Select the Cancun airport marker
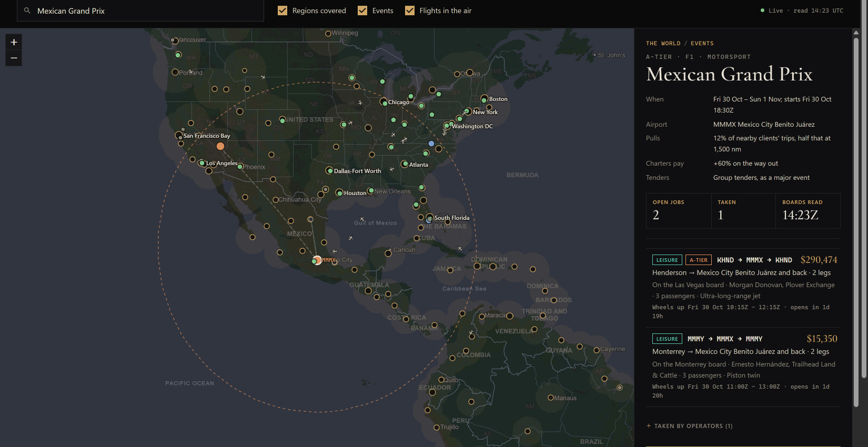Viewport: 868px width, 447px height. [x=388, y=253]
